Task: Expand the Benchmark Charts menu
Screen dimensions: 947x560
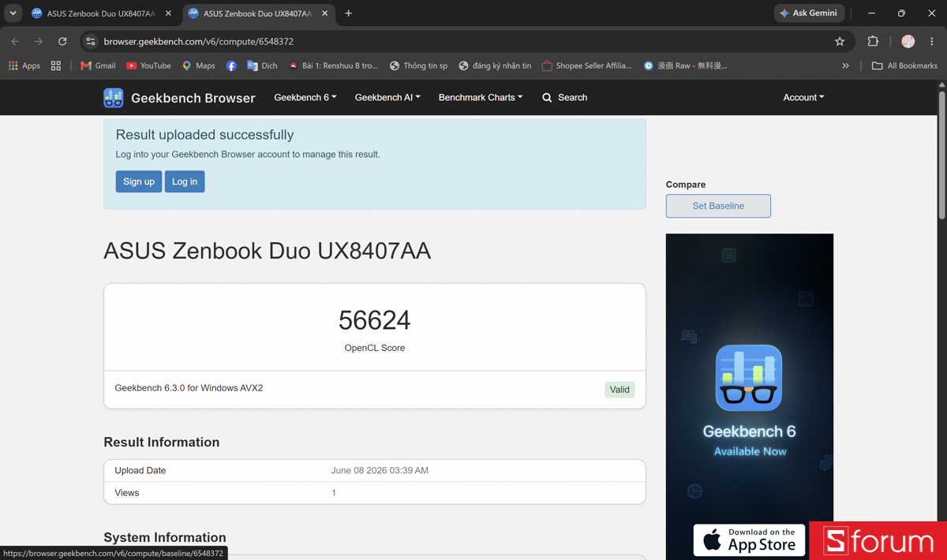Action: point(481,97)
